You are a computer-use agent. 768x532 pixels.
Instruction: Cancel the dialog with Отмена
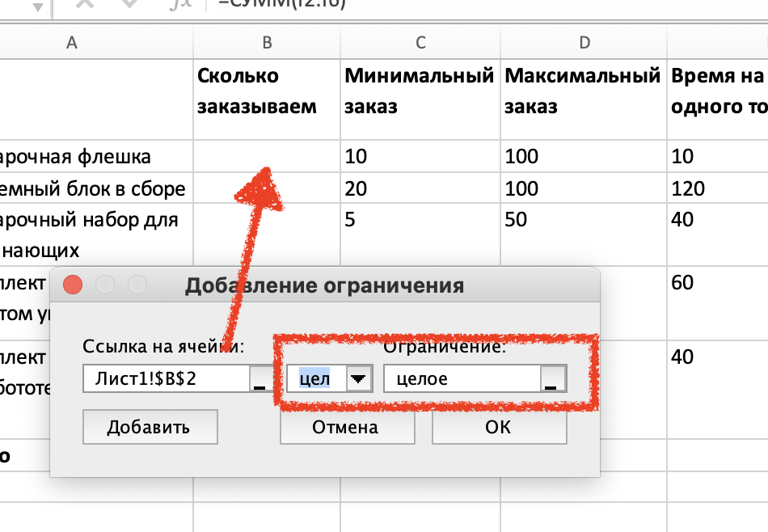347,427
